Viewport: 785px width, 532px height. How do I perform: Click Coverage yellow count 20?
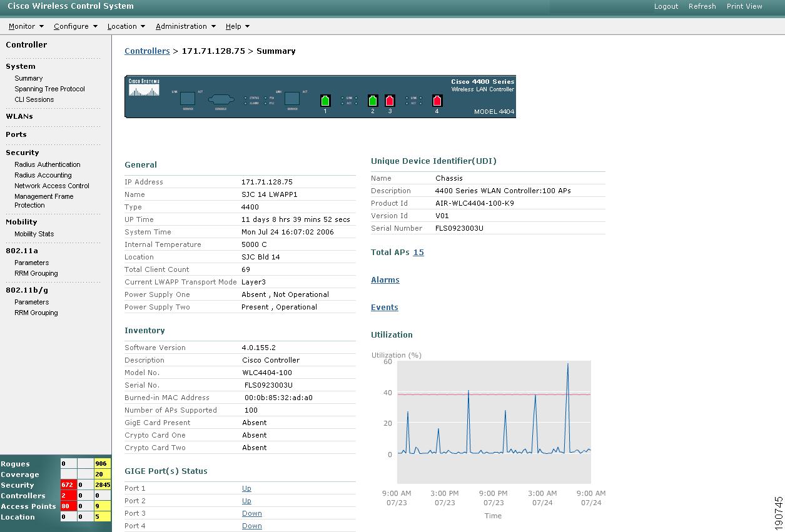point(102,474)
